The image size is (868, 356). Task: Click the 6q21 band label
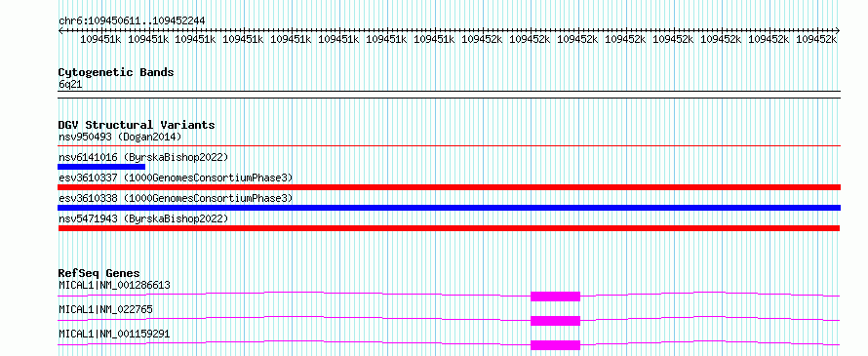pyautogui.click(x=70, y=85)
